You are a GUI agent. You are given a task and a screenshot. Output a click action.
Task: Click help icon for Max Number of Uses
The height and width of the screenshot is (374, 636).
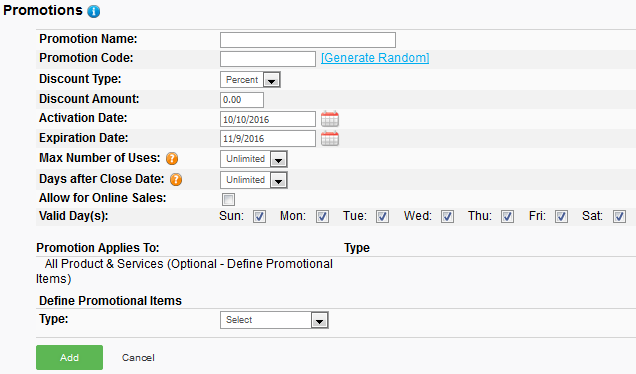click(x=172, y=158)
